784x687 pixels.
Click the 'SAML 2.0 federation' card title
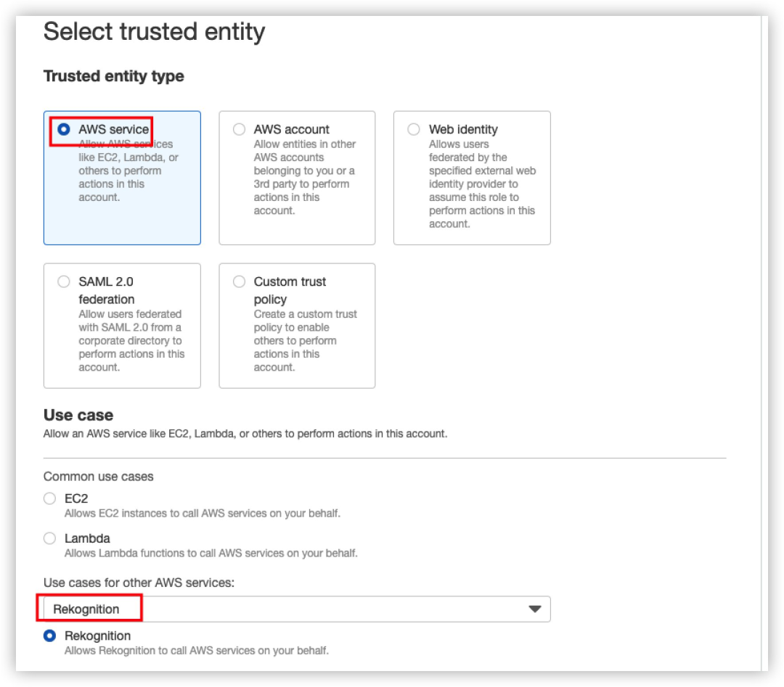click(107, 290)
